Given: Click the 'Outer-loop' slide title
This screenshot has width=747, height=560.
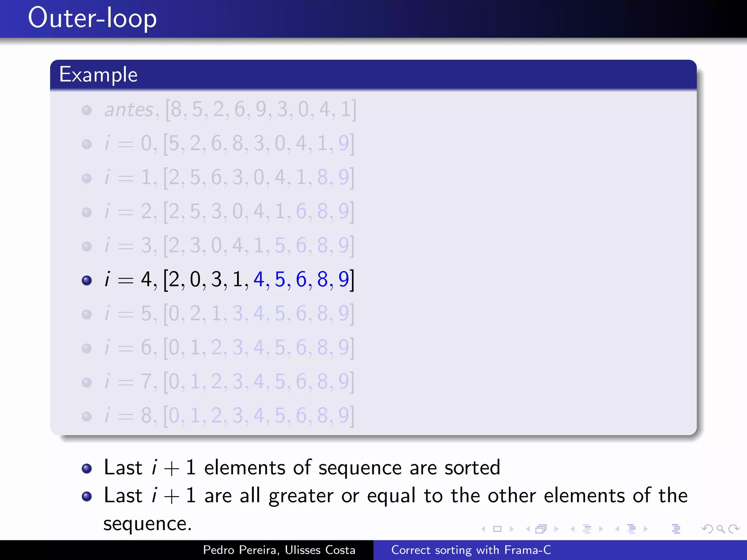Looking at the screenshot, I should [x=92, y=18].
